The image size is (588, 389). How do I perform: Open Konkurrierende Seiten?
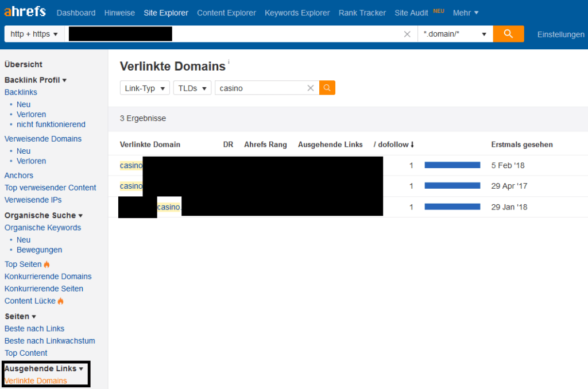(44, 289)
